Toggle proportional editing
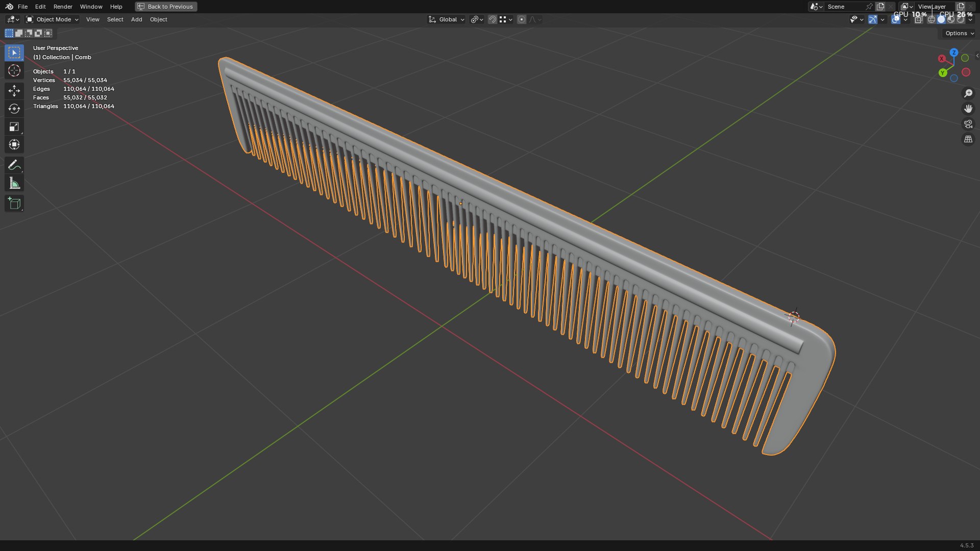This screenshot has height=551, width=980. click(521, 19)
